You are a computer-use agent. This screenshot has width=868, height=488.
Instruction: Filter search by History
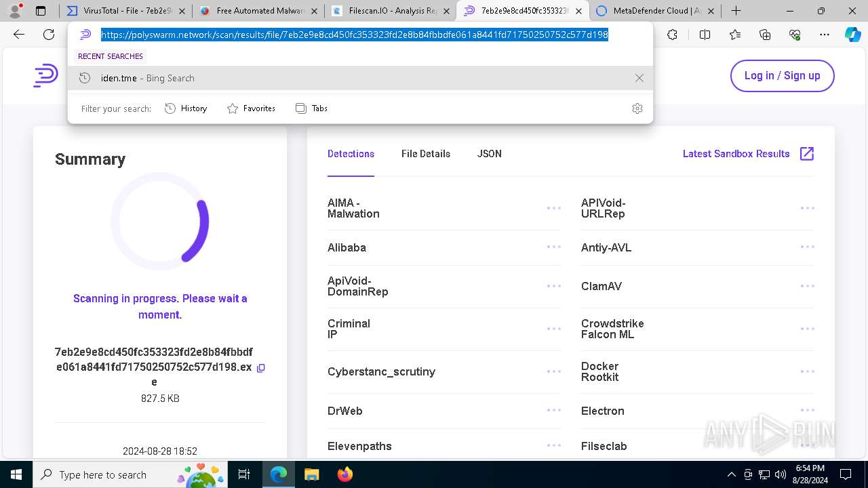click(x=186, y=108)
